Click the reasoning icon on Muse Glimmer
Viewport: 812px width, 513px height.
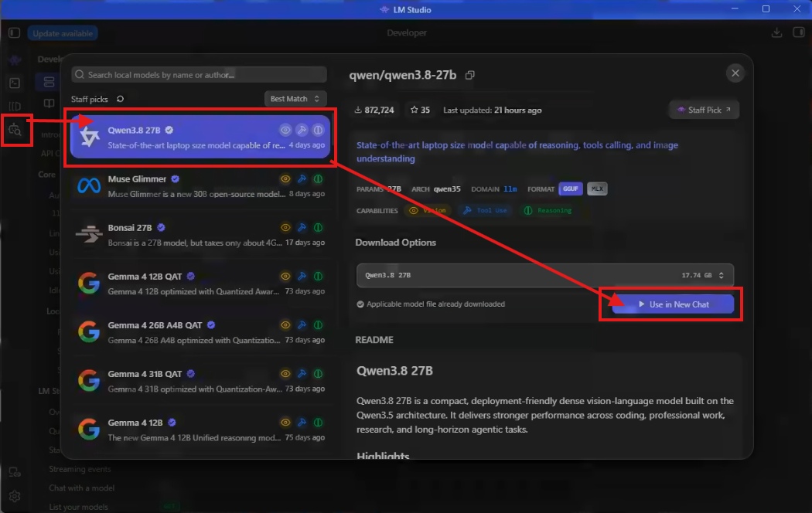[x=318, y=179]
